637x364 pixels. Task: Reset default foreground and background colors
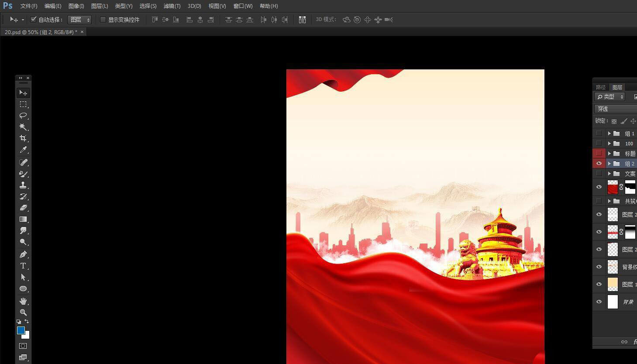[x=19, y=322]
